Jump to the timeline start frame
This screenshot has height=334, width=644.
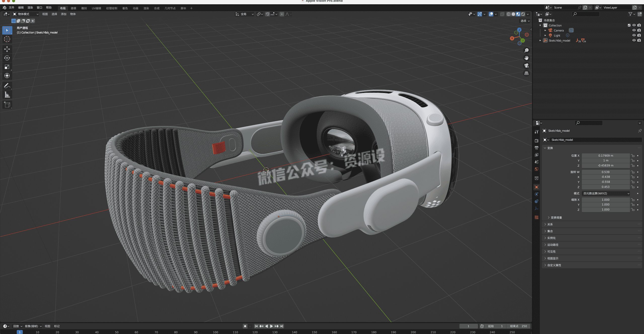(x=256, y=326)
